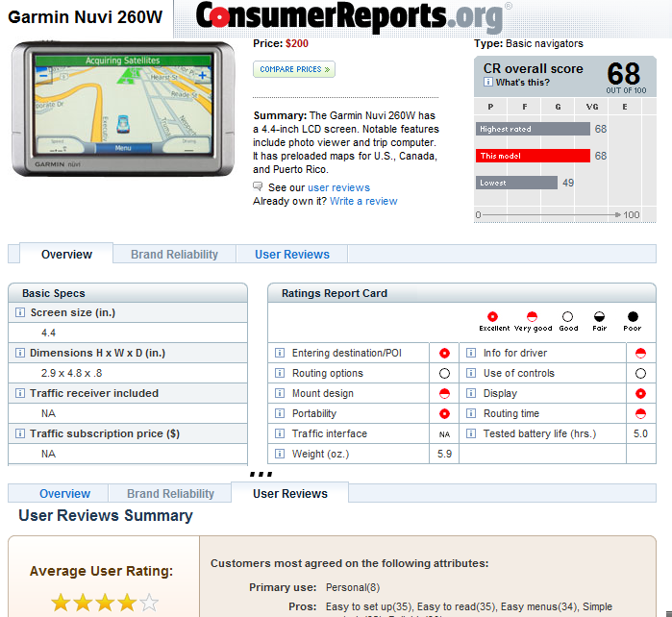Click the Write a review link
672x617 pixels.
click(363, 201)
